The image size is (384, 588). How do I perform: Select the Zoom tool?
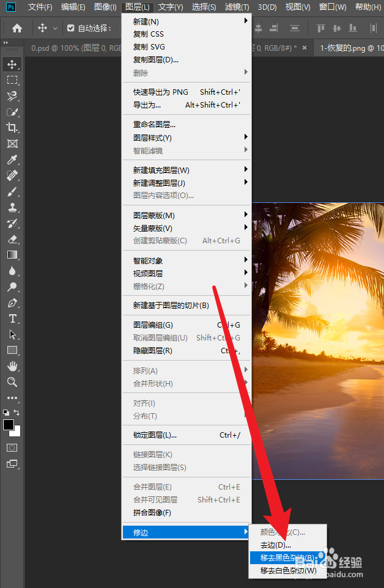coord(12,382)
